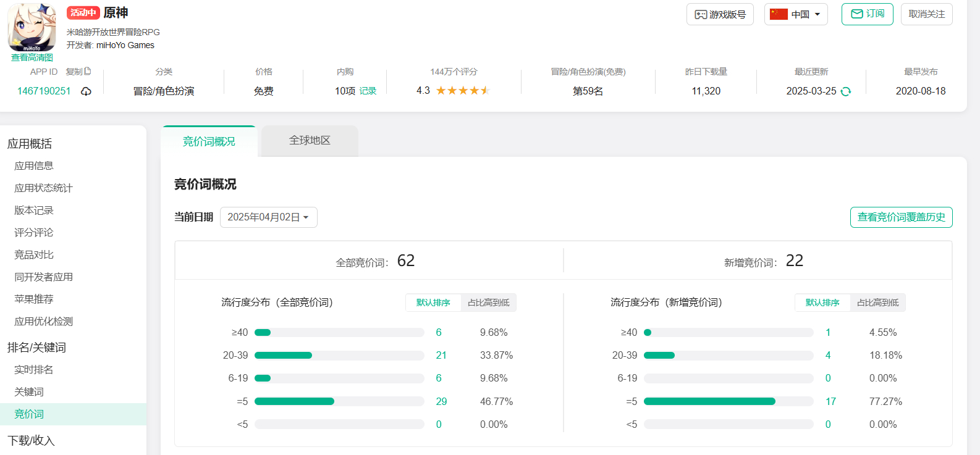Click count 4 in 新增竞价词 20-39 row
Viewport: 980px width, 455px height.
tap(828, 355)
